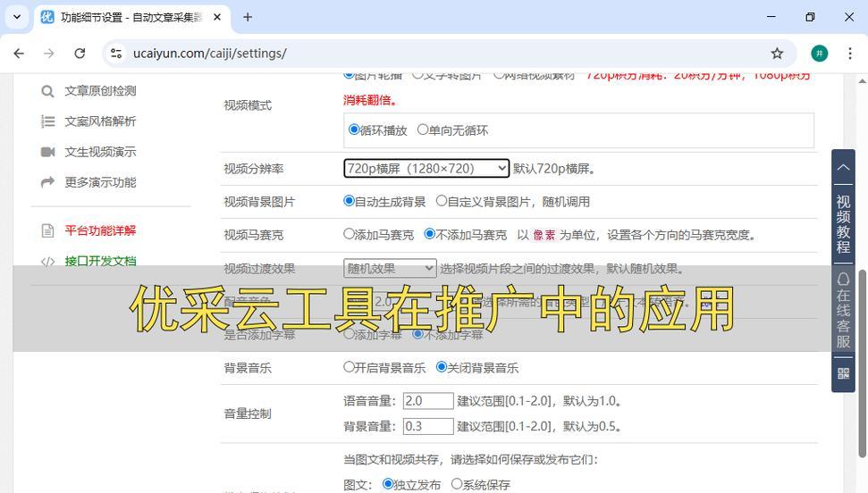
Task: Go forward to next page
Action: [49, 53]
